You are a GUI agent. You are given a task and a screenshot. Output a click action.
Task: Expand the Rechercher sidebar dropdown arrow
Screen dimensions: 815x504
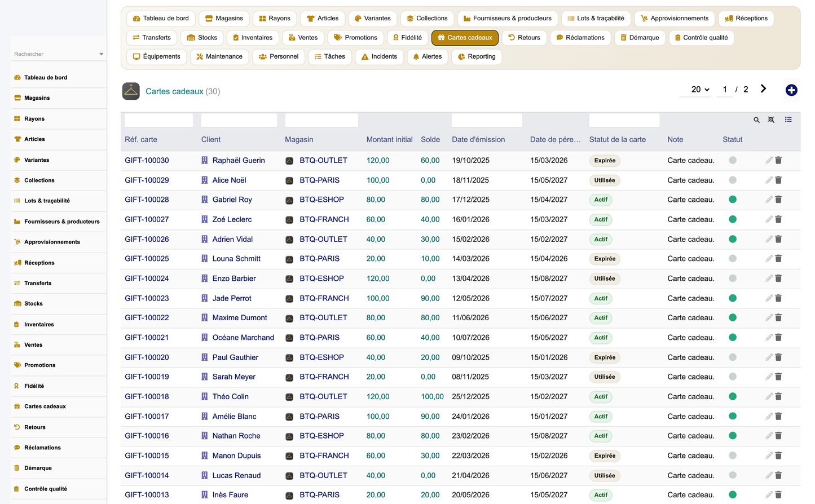[x=101, y=54]
